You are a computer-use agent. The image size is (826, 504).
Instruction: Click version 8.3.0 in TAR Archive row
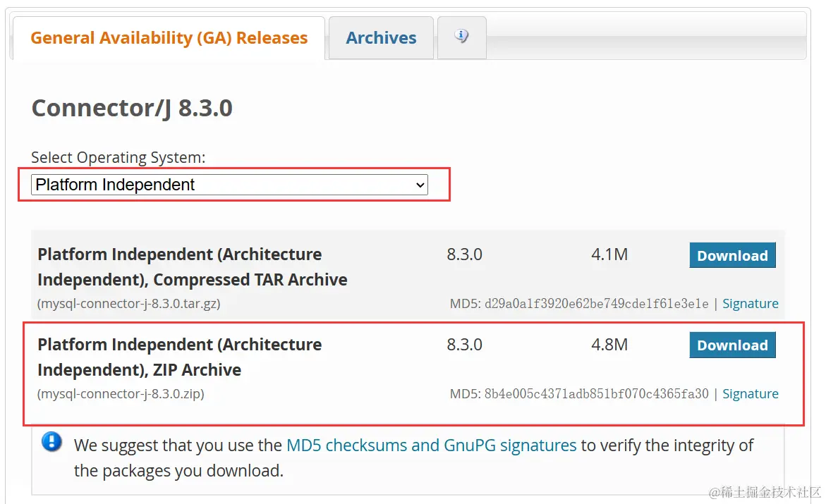click(465, 255)
